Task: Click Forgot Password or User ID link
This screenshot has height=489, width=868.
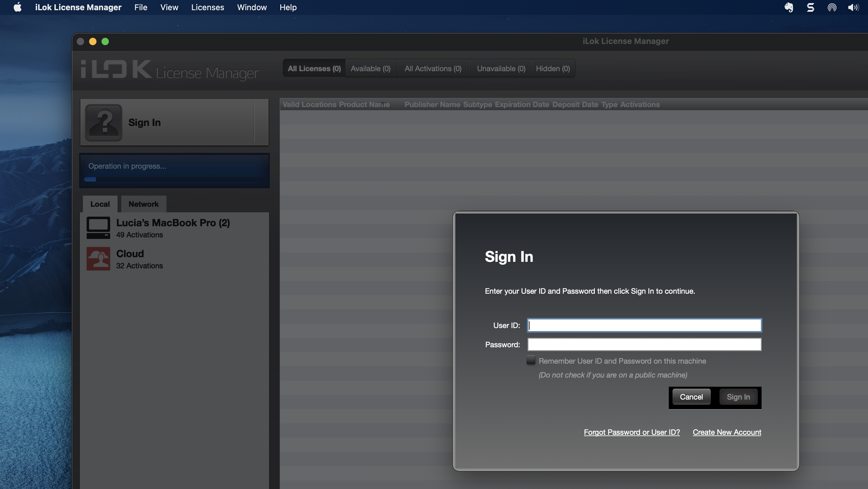Action: pos(631,432)
